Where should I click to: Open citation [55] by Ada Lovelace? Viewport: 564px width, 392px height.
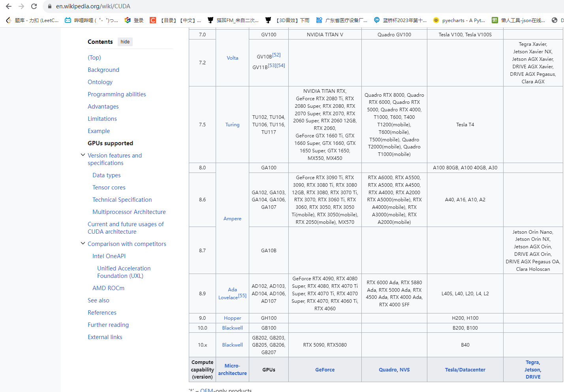[242, 296]
